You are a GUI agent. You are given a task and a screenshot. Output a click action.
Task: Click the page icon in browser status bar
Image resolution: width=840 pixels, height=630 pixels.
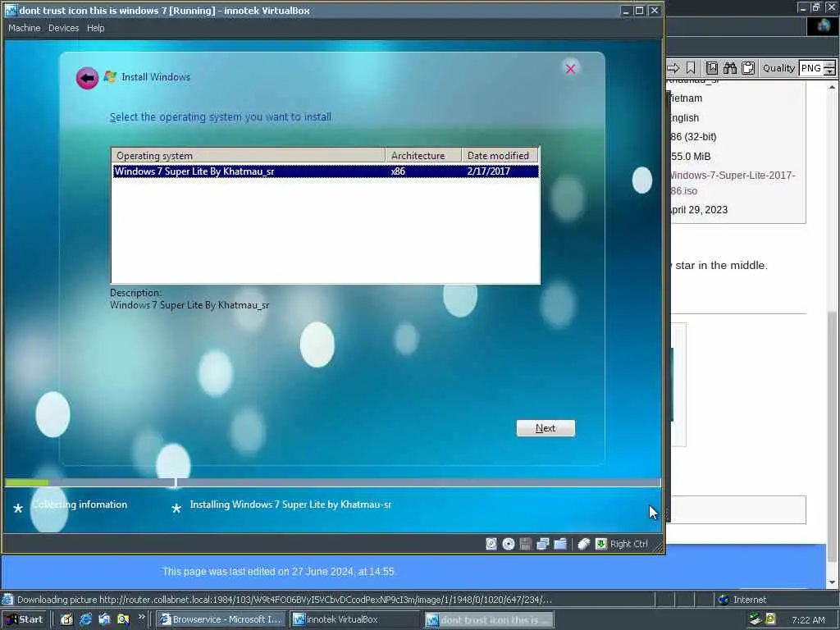pos(7,600)
